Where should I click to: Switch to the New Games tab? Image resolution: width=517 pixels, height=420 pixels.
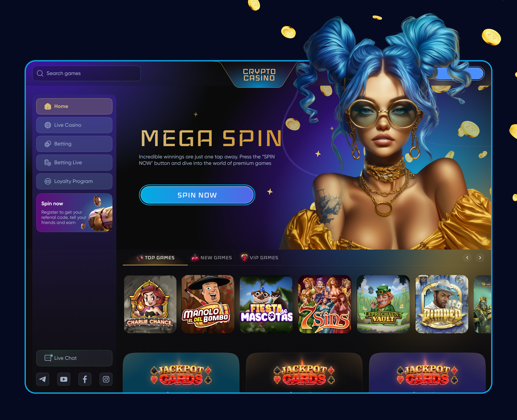tap(212, 258)
